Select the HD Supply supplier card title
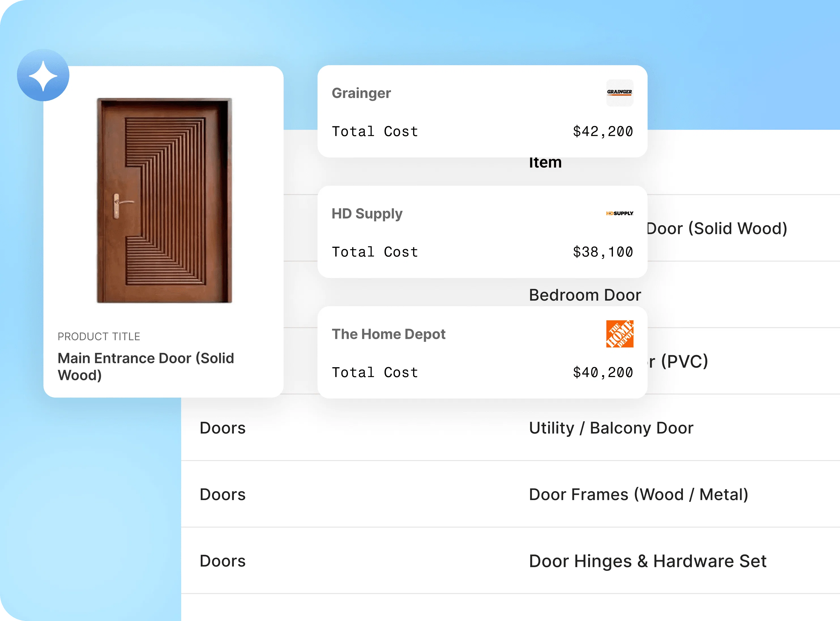840x621 pixels. pos(367,214)
